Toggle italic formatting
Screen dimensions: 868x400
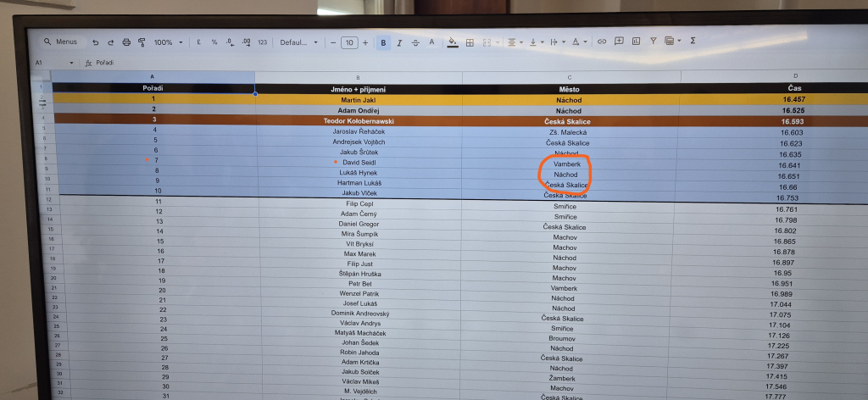[399, 42]
